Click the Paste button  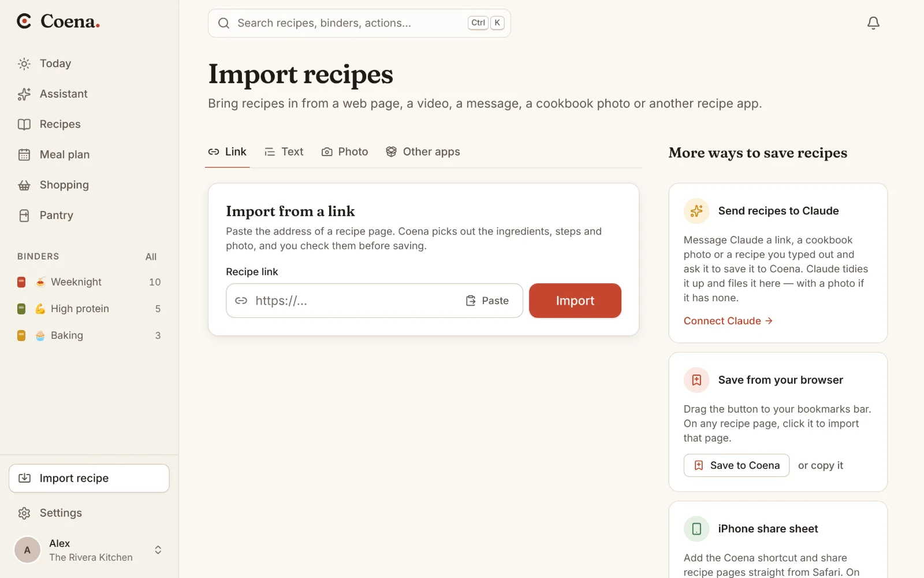click(x=487, y=301)
